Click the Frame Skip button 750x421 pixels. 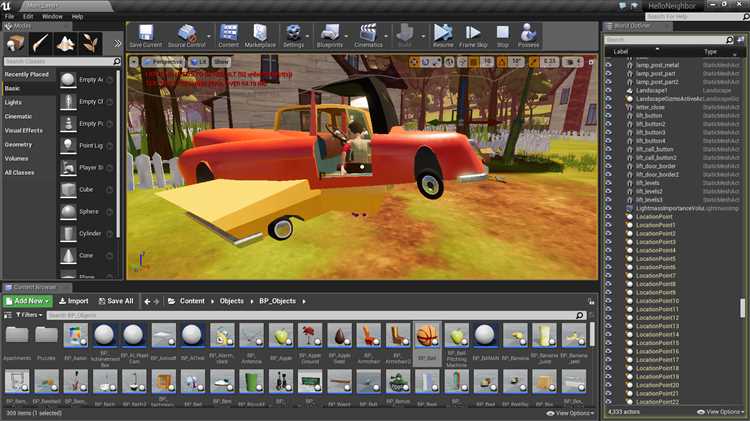click(x=473, y=35)
